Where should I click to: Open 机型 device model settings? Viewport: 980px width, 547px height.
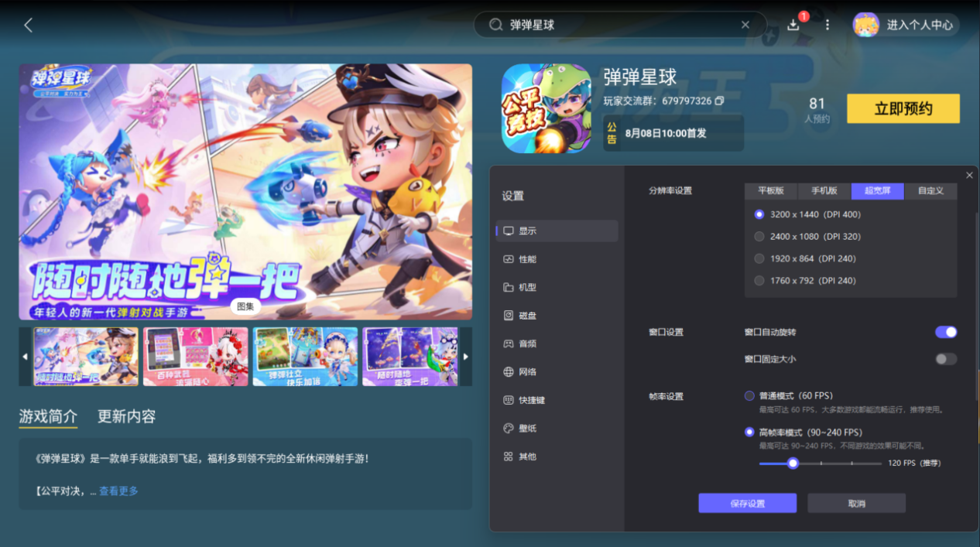click(x=557, y=287)
